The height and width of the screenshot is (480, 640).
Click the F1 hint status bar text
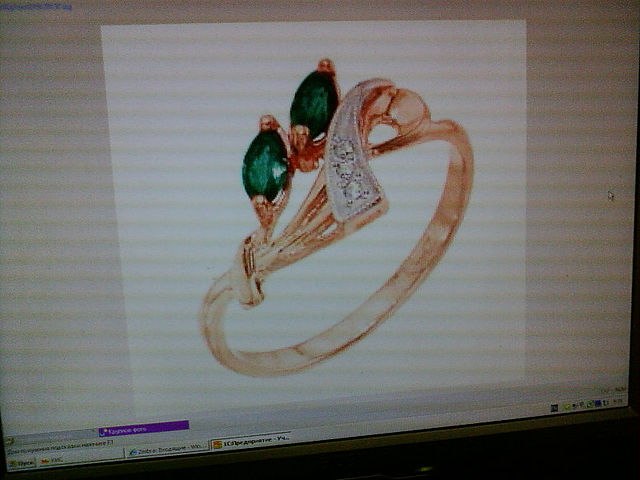click(60, 447)
